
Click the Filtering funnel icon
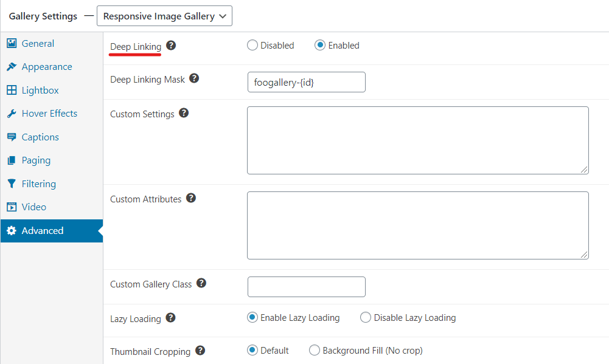click(12, 184)
